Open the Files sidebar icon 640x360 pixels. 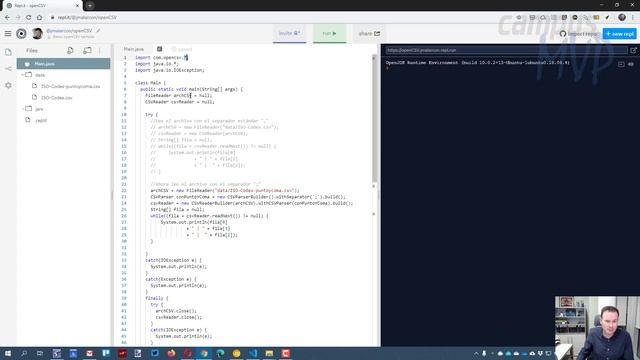8,52
